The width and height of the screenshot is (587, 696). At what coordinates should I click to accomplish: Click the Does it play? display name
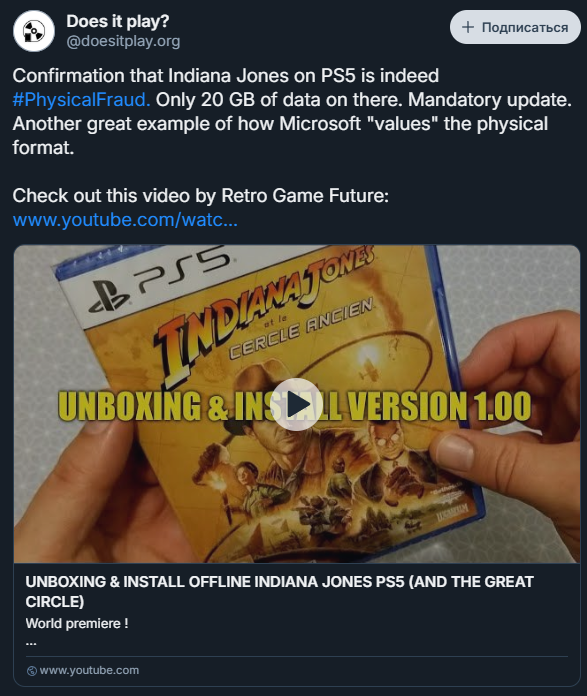(118, 21)
